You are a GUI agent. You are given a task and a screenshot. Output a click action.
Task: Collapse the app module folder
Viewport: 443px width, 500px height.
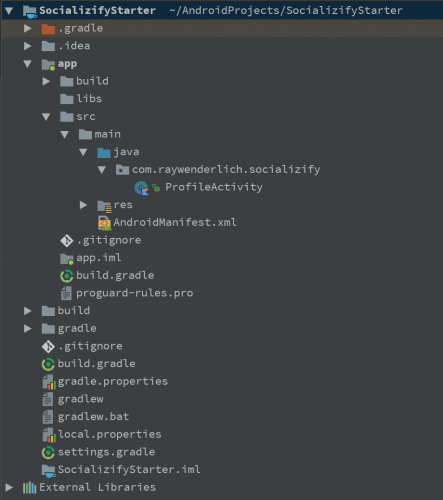coord(28,64)
